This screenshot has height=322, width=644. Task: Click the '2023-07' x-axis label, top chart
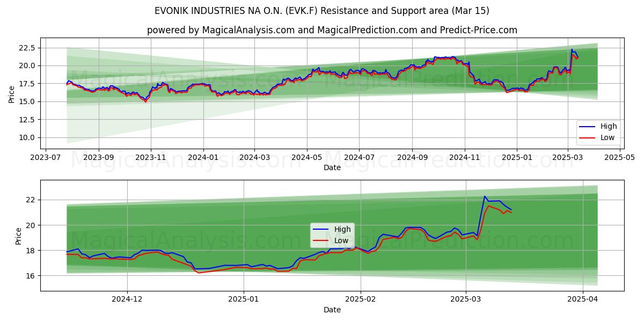tap(46, 158)
